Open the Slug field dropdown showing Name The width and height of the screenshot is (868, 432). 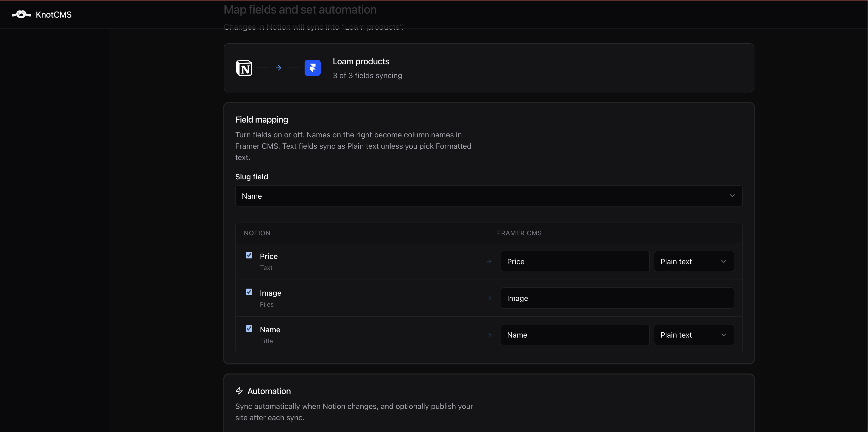click(489, 196)
